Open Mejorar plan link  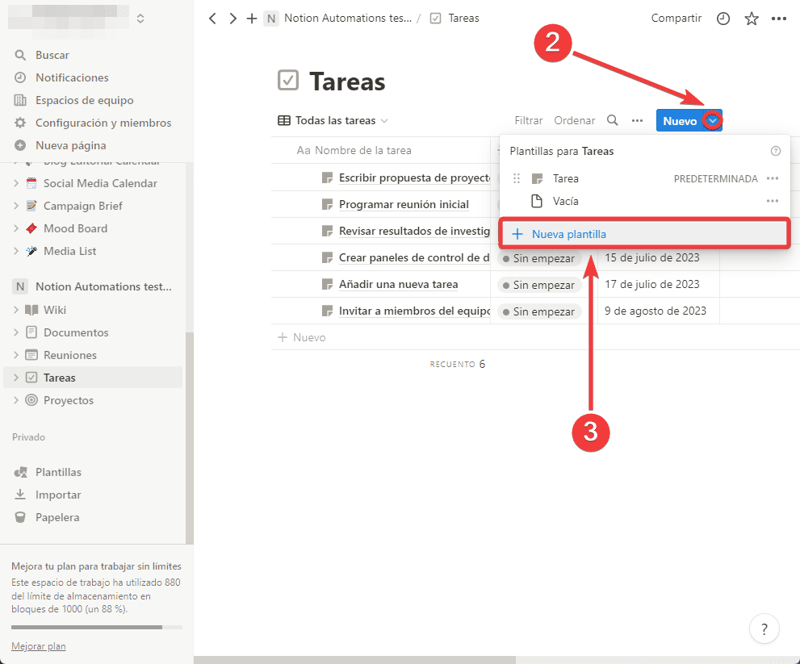coord(38,646)
